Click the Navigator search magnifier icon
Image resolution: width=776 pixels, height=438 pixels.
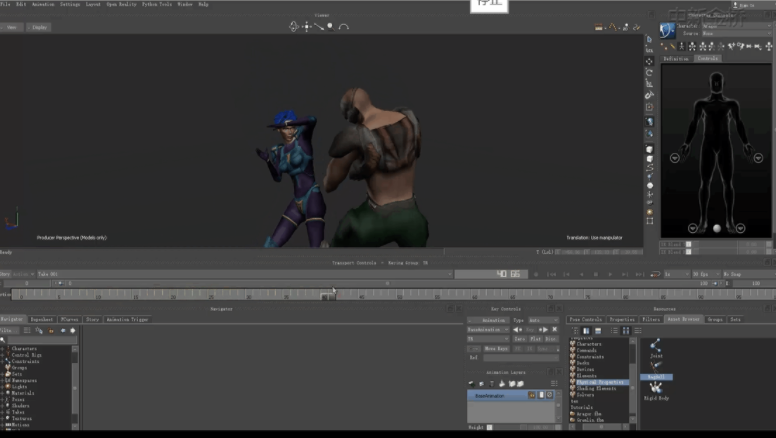coord(3,340)
